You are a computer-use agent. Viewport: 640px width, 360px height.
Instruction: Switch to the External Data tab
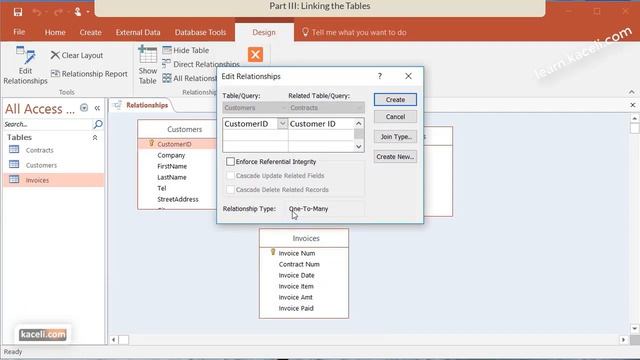pos(138,32)
